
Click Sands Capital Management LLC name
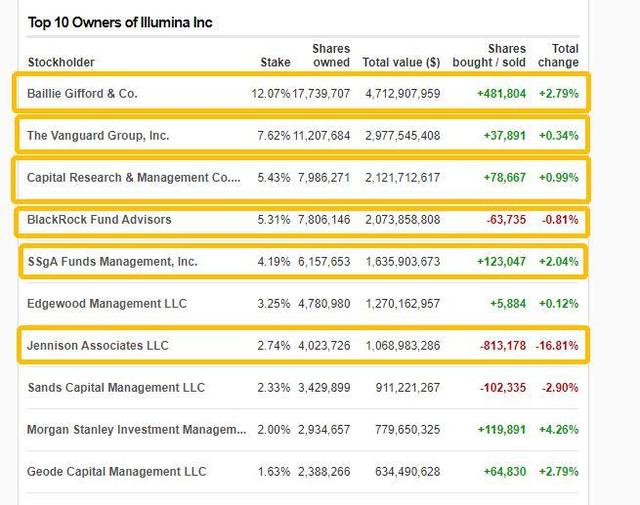click(116, 387)
